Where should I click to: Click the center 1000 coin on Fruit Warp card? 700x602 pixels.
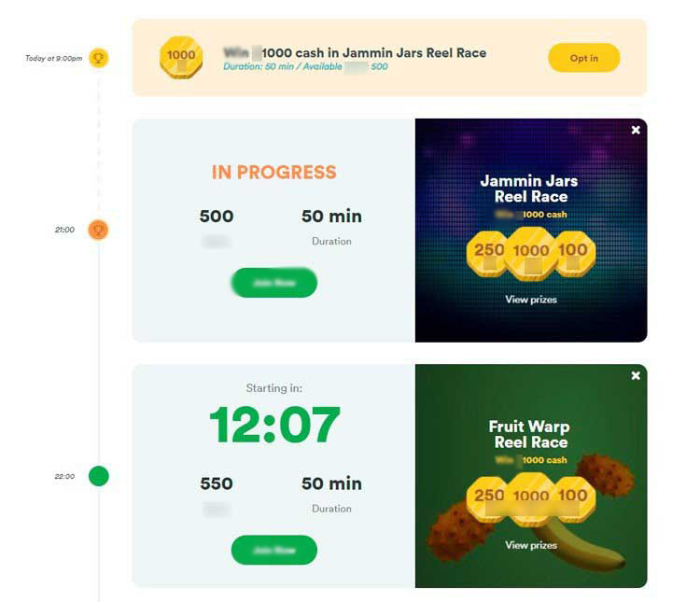click(x=531, y=498)
